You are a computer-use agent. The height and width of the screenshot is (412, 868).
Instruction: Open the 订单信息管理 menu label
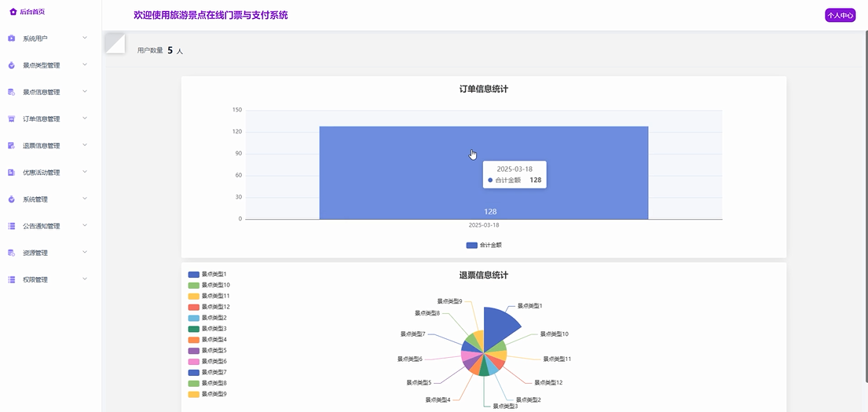pyautogui.click(x=41, y=119)
